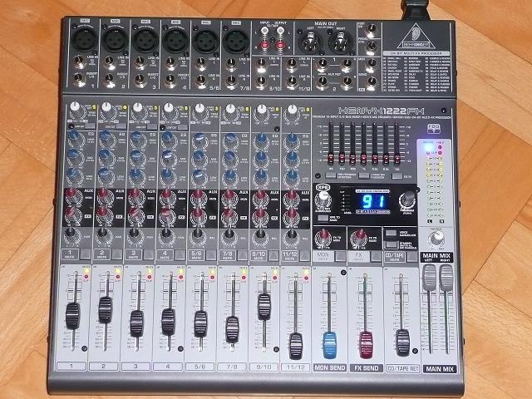532x399 pixels.
Task: Click the Behringer triangle ear logo
Action: tap(417, 37)
